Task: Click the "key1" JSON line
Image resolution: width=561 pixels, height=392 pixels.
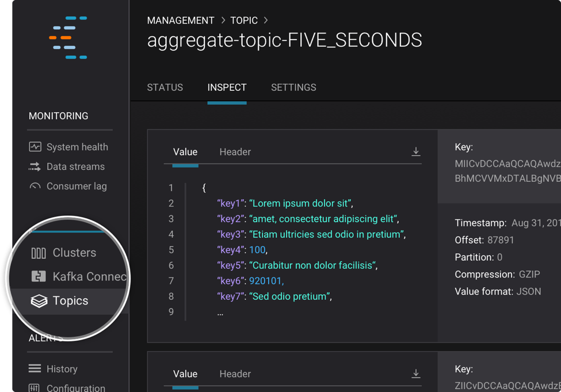Action: point(285,203)
